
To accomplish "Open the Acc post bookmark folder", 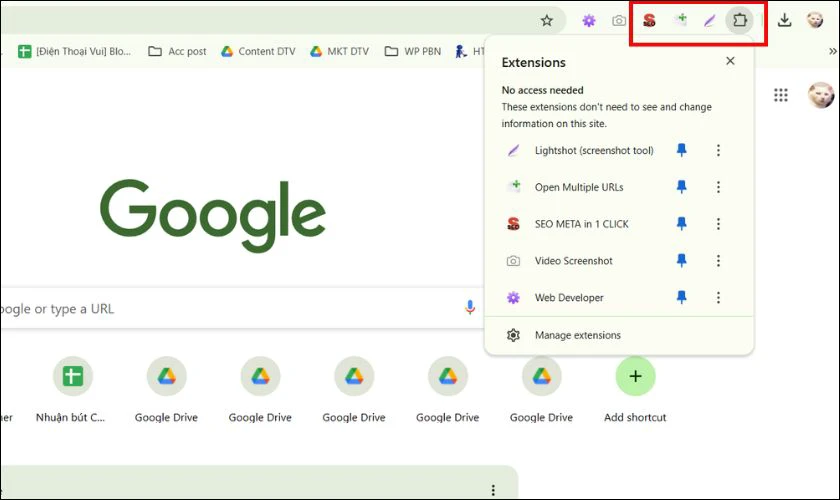I will pos(177,51).
